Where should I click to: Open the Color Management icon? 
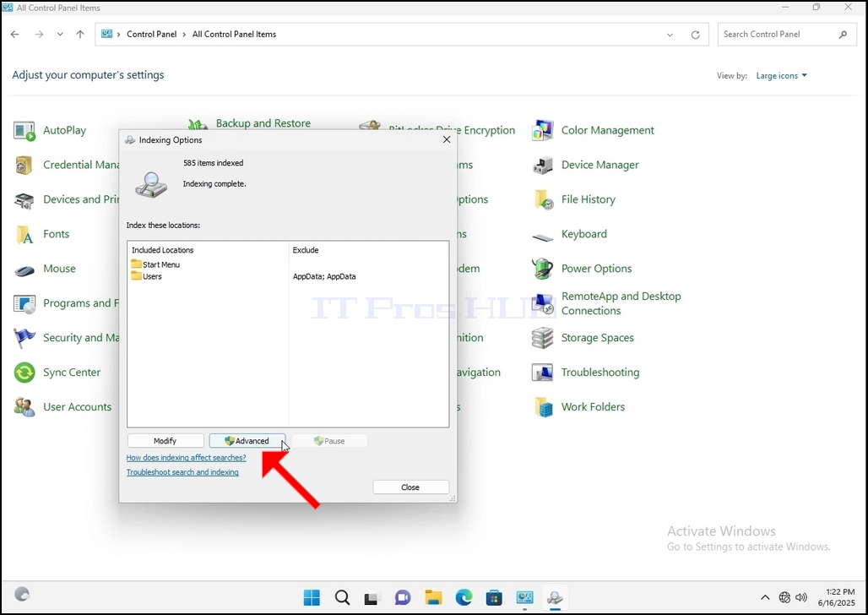[542, 131]
